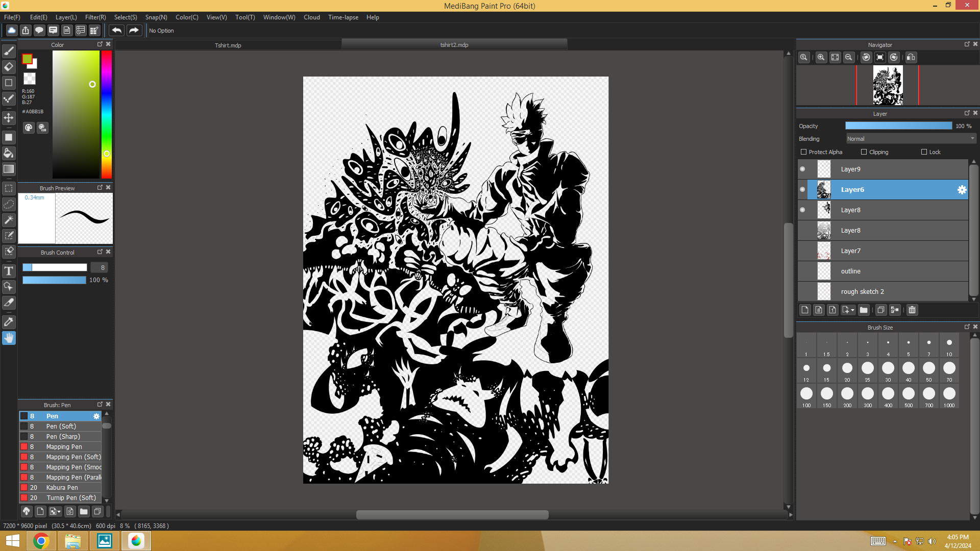Rotate canvas right in Navigator
This screenshot has width=980, height=551.
pyautogui.click(x=894, y=57)
